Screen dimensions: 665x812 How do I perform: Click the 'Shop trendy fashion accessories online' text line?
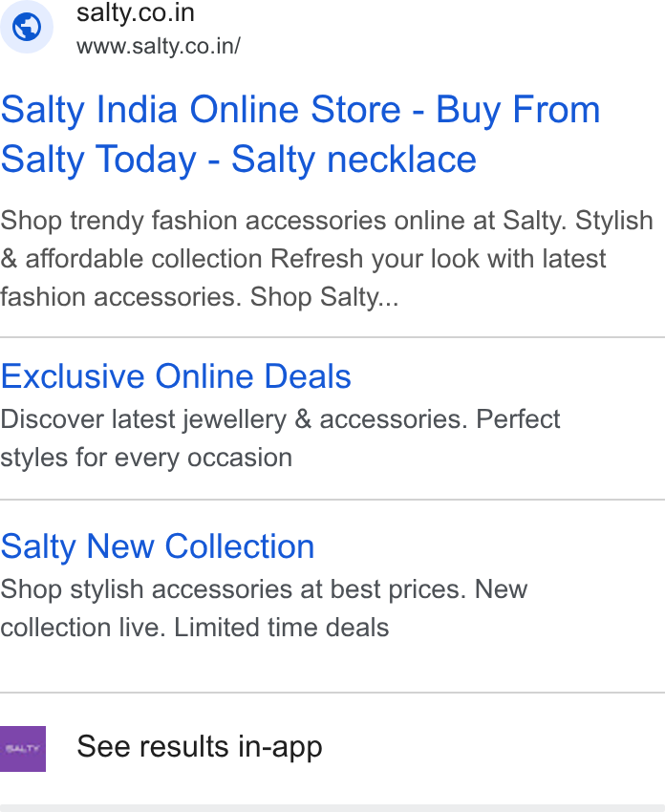click(326, 221)
